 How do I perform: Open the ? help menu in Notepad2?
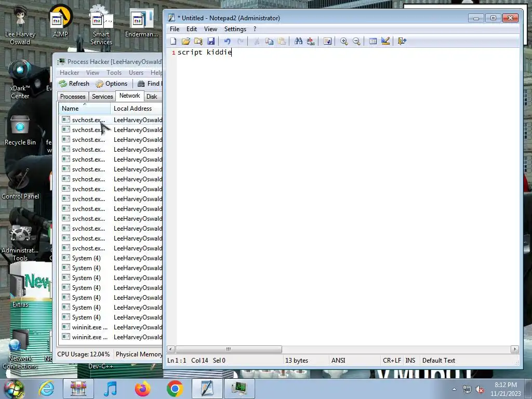255,29
